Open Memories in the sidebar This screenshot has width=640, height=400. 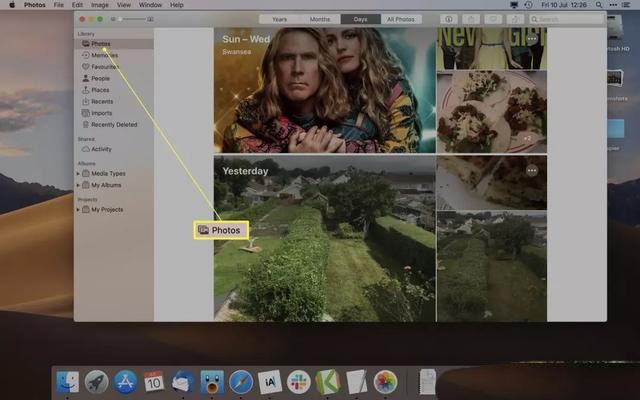pos(104,56)
